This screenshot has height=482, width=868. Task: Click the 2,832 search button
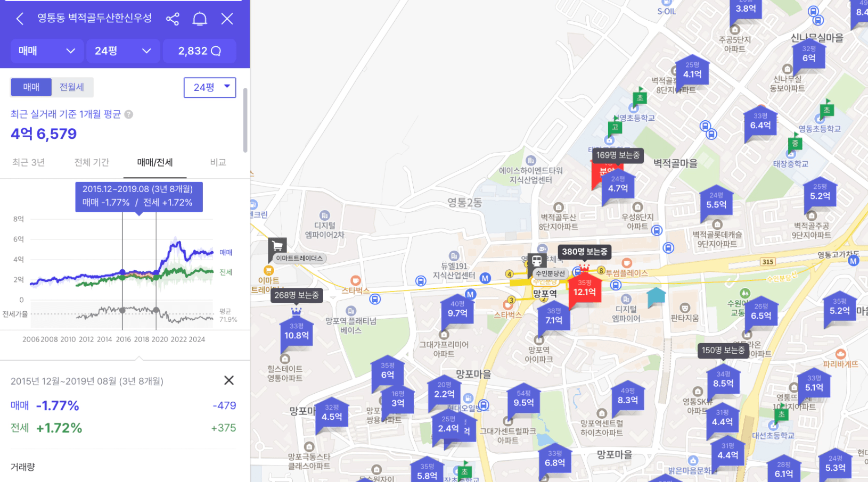coord(199,51)
